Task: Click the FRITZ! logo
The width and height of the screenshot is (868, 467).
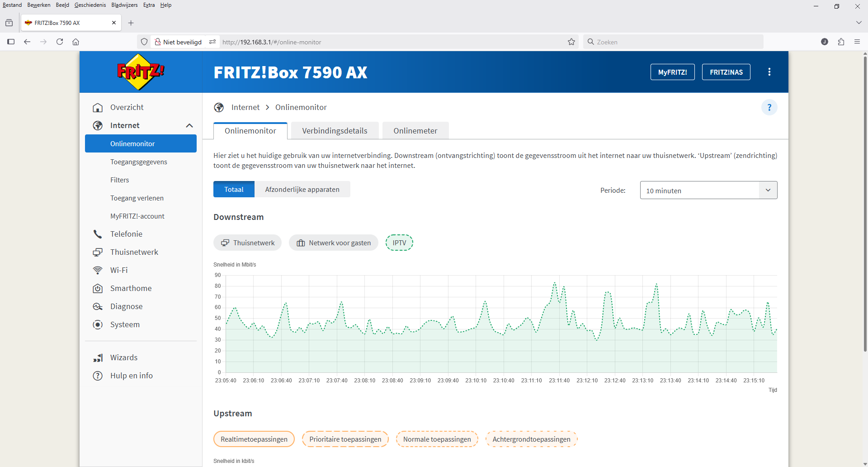Action: [x=141, y=72]
